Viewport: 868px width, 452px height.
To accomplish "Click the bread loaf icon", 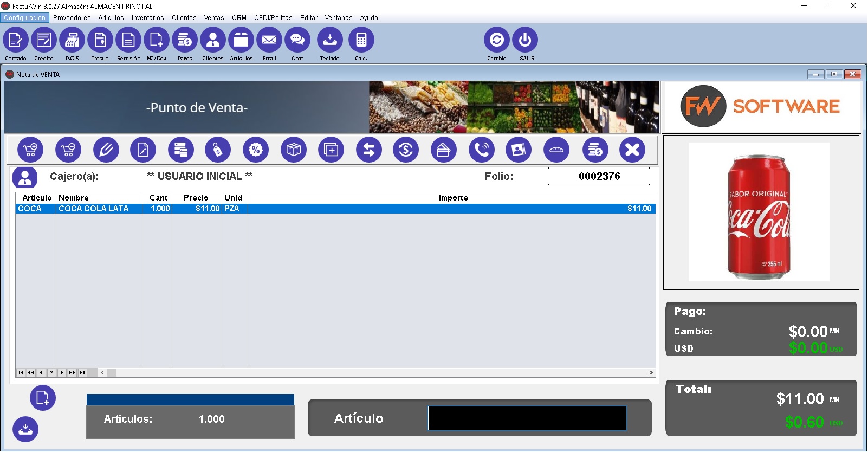I will [556, 150].
